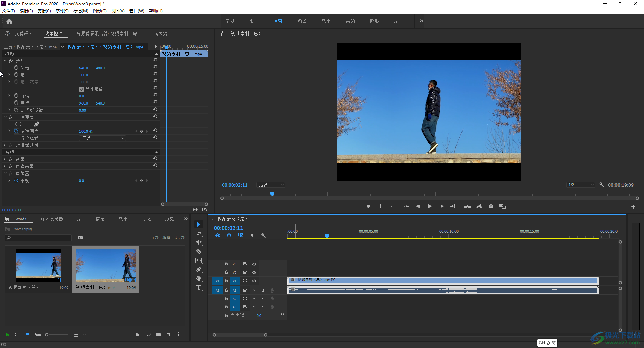This screenshot has width=644, height=348.
Task: Toggle linked selection in timeline
Action: click(x=240, y=235)
